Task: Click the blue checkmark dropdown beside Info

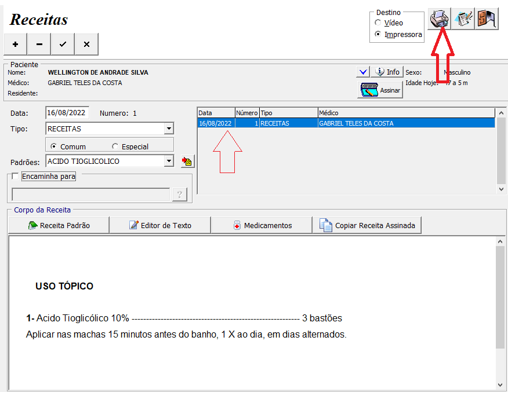Action: (363, 72)
